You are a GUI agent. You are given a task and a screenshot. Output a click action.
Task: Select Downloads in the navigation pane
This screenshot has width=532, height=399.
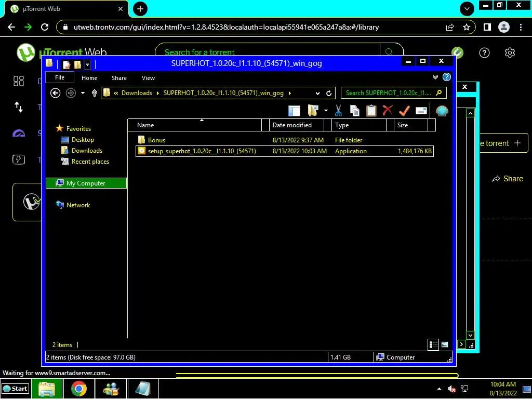click(x=87, y=151)
